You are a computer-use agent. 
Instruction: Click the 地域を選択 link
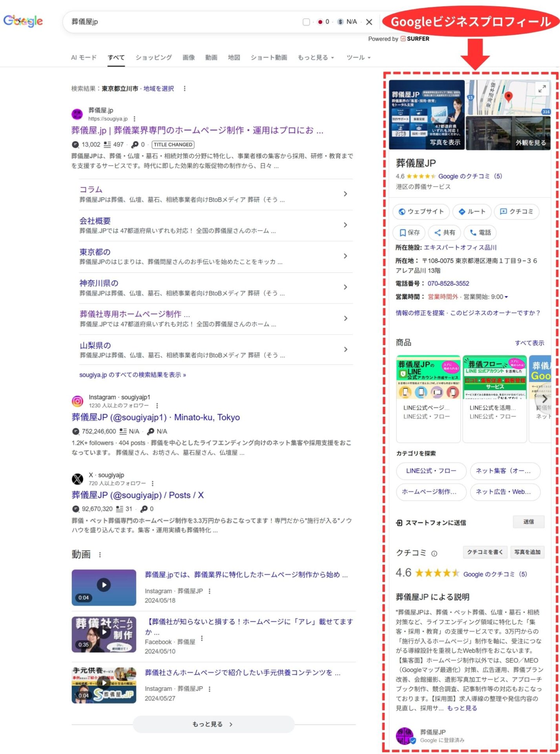pos(159,89)
